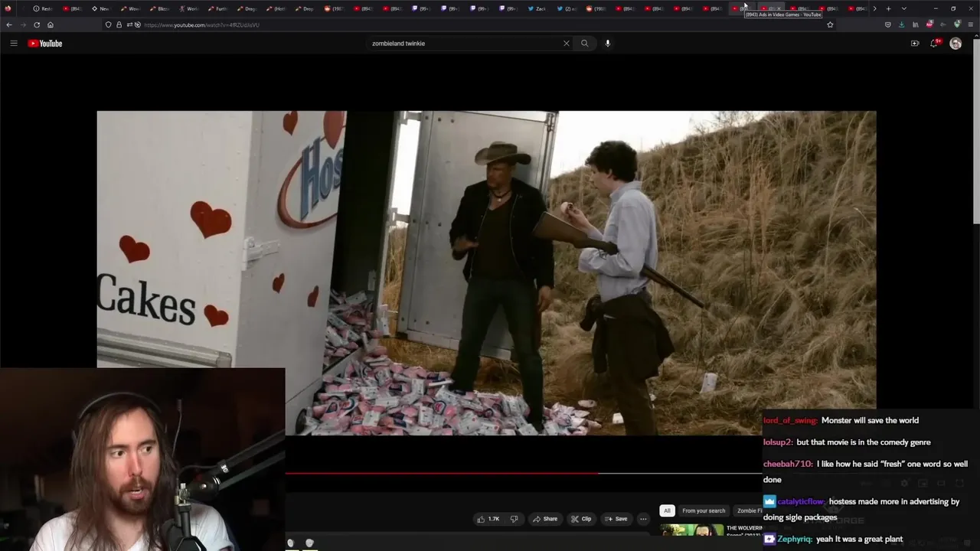Image resolution: width=980 pixels, height=551 pixels.
Task: Click the YouTube search input field
Action: 465,44
